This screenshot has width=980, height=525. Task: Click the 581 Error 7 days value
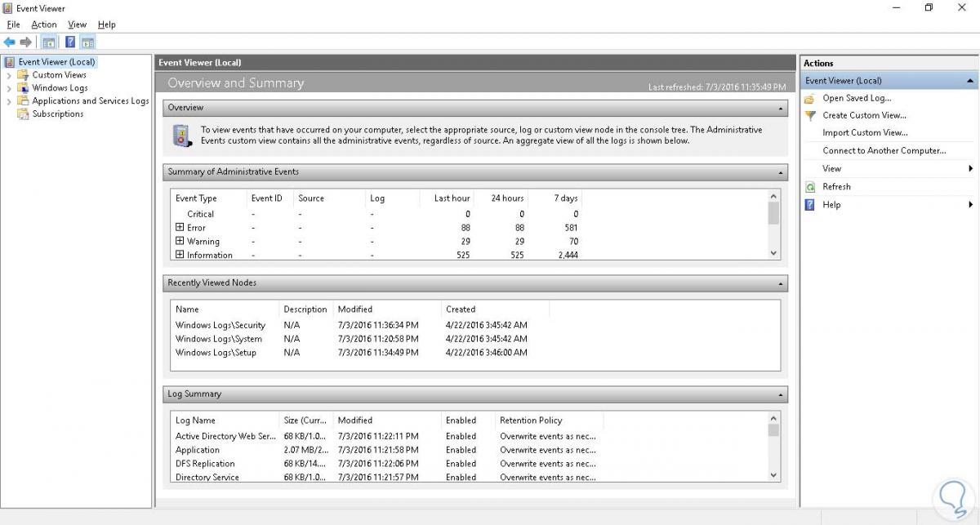pos(571,228)
